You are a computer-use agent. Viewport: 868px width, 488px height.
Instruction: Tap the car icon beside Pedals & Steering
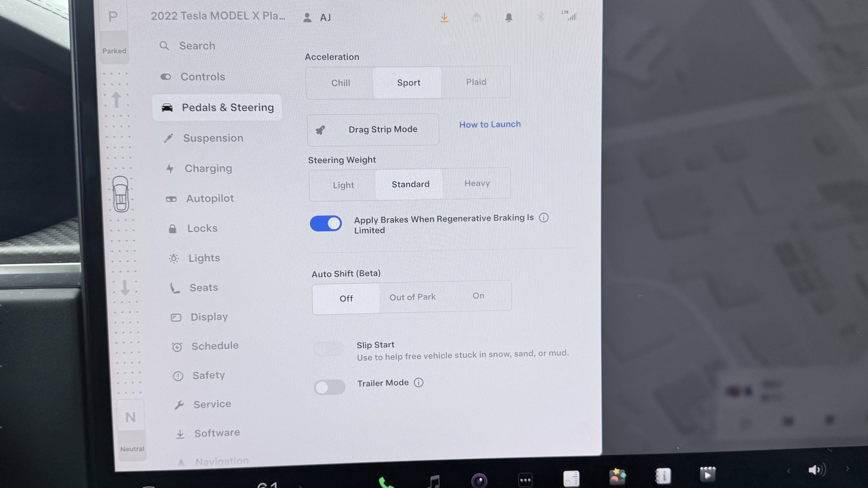click(x=167, y=108)
